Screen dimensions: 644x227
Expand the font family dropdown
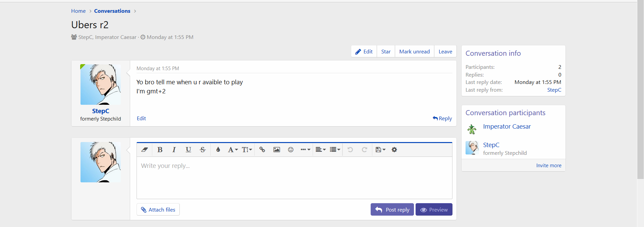click(233, 150)
